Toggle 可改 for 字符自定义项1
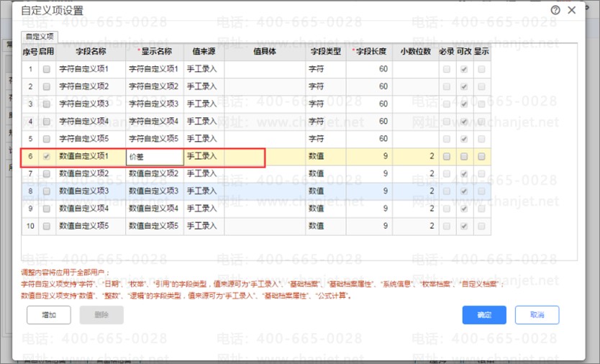The height and width of the screenshot is (364, 600). pyautogui.click(x=464, y=69)
